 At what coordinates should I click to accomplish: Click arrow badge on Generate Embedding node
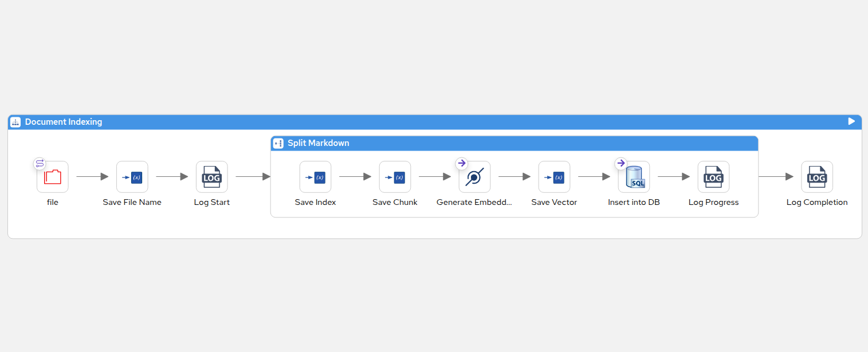click(x=462, y=164)
